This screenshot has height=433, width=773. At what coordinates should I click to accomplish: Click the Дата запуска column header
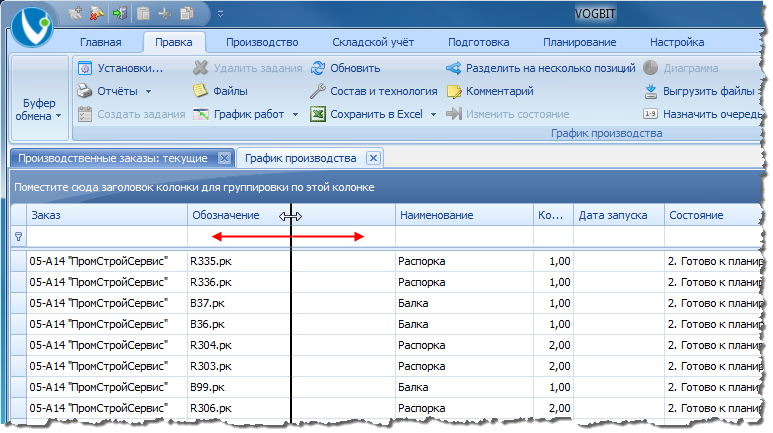coord(619,216)
